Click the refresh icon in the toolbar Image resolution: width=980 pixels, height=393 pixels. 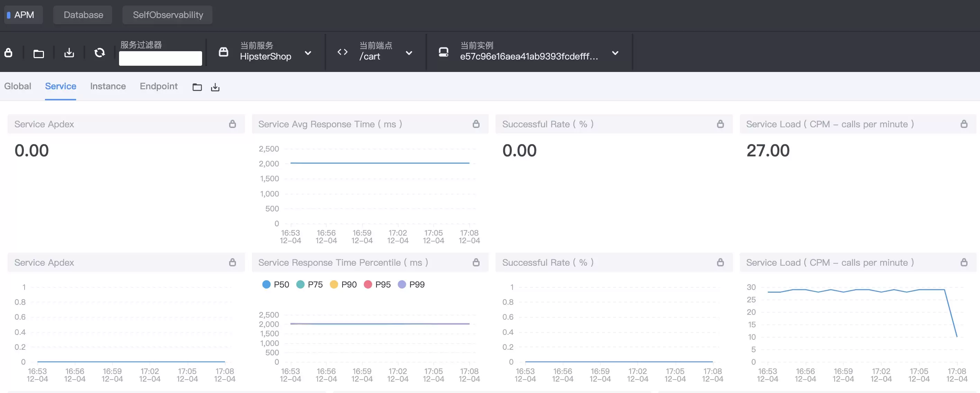[x=100, y=53]
